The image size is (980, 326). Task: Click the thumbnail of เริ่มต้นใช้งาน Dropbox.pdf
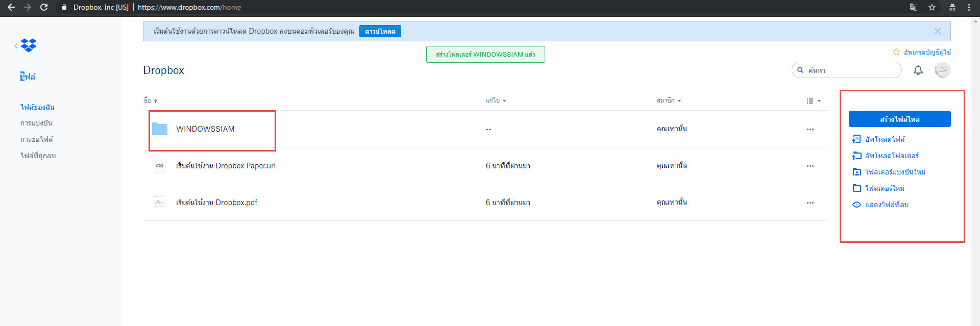coord(160,203)
